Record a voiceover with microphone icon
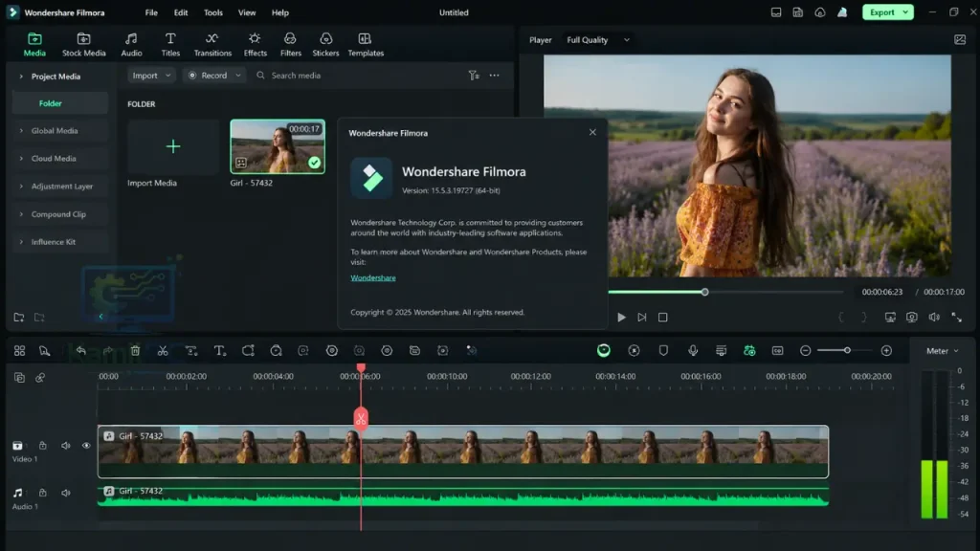 coord(693,350)
